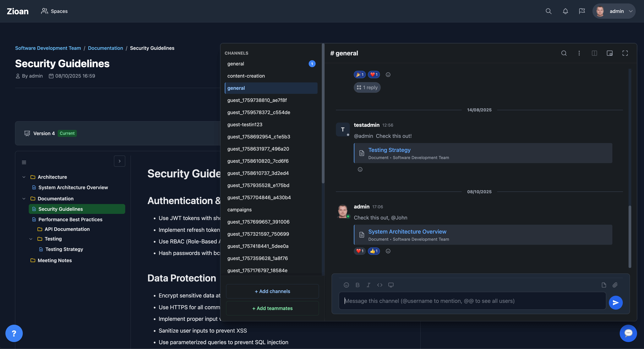
Task: Collapse the Architecture folder
Action: tap(24, 177)
